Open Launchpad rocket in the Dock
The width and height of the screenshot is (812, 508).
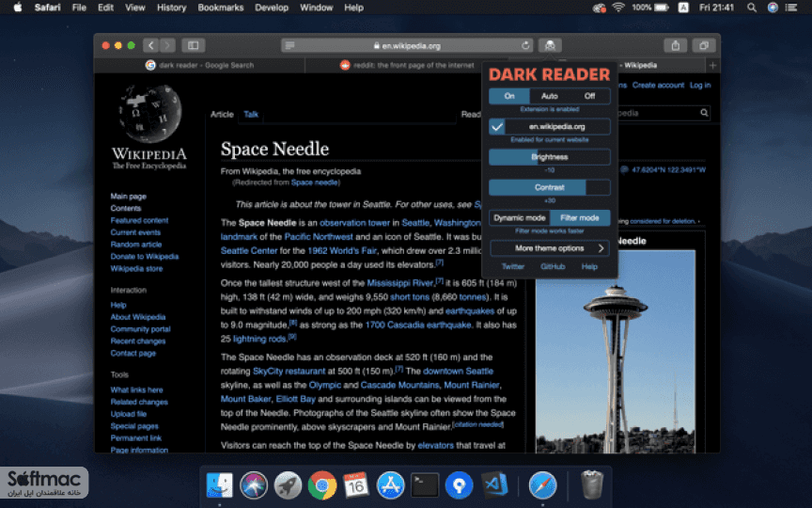point(288,485)
